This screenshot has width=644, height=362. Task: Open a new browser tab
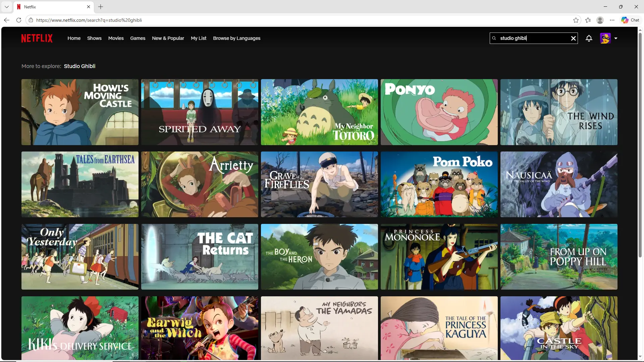(x=101, y=7)
